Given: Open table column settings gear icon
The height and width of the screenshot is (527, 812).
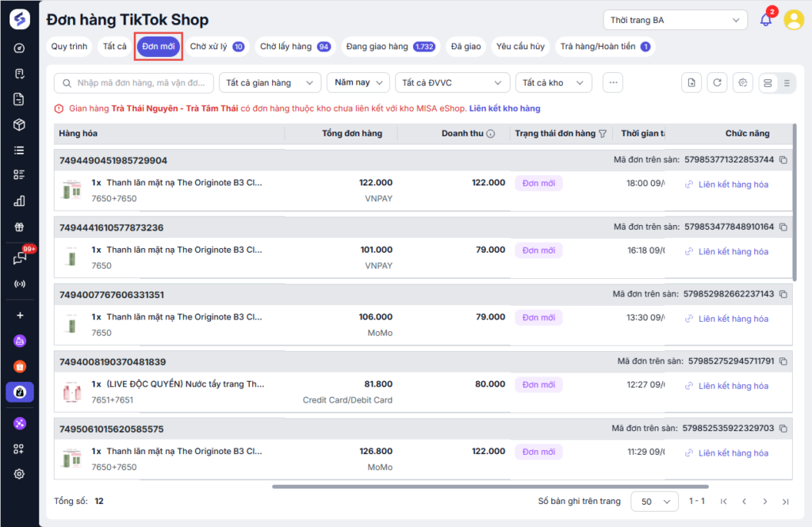Looking at the screenshot, I should 742,82.
